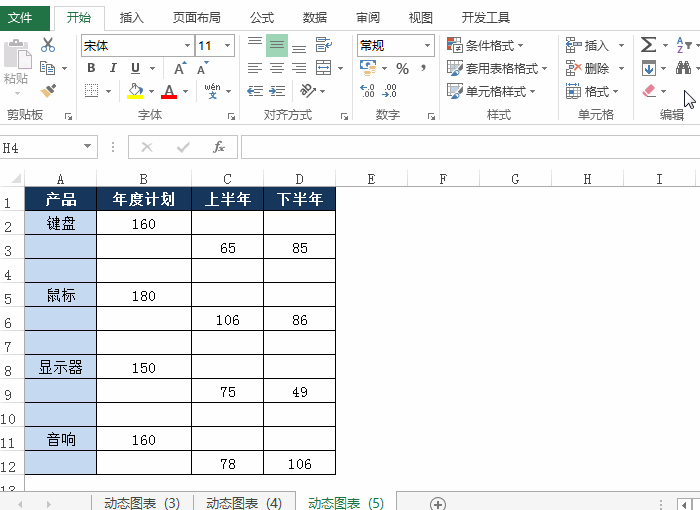Open Sort and Filter
The height and width of the screenshot is (510, 700).
tap(684, 45)
